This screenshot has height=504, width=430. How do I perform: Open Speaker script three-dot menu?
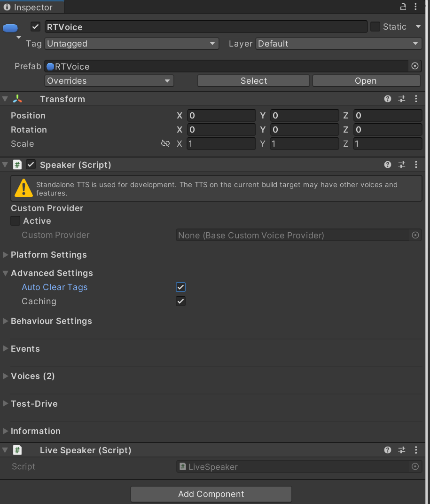point(416,165)
